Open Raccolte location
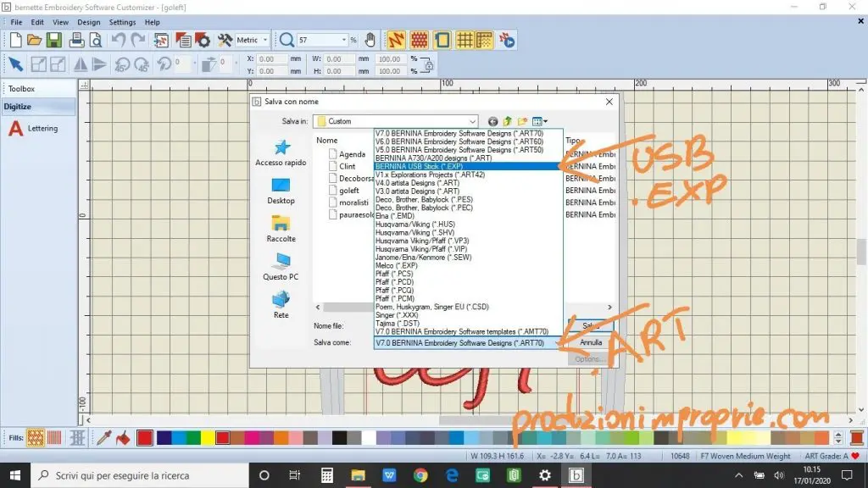The height and width of the screenshot is (488, 868). 281,229
